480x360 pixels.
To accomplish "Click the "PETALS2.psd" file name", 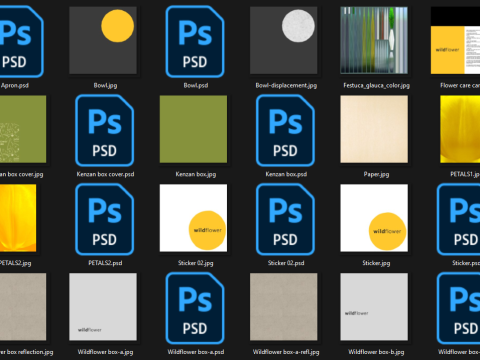I will (105, 263).
